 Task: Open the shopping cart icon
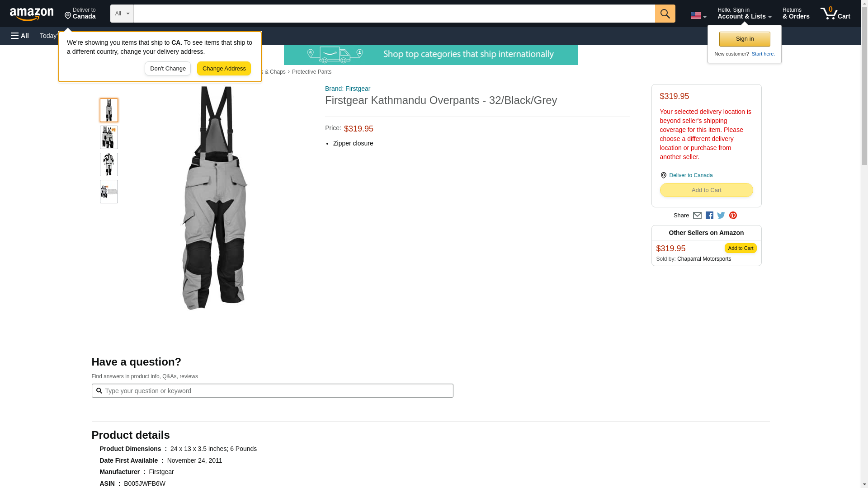point(835,14)
